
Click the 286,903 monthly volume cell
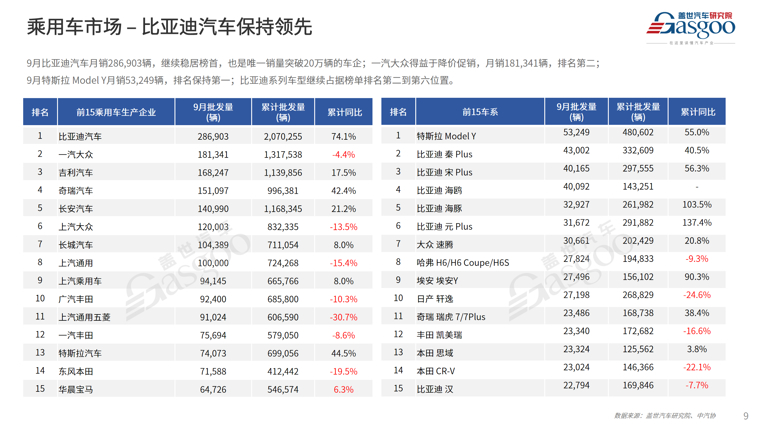tap(213, 137)
